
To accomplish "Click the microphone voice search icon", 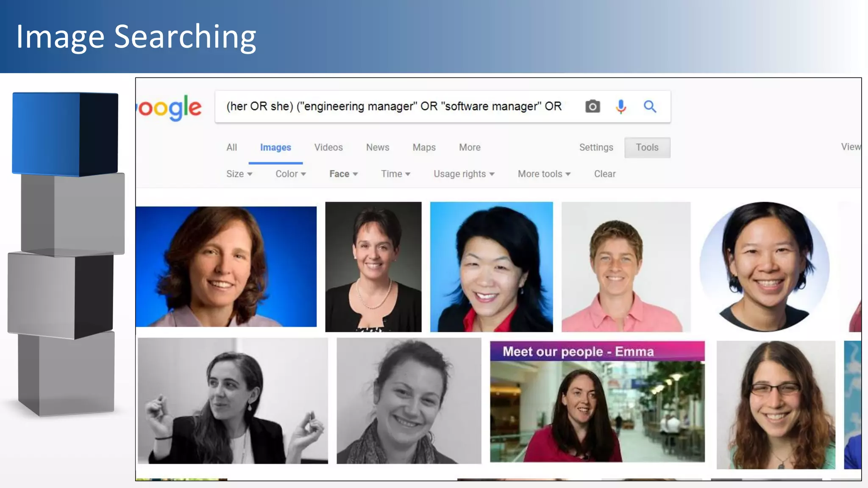I will 621,106.
